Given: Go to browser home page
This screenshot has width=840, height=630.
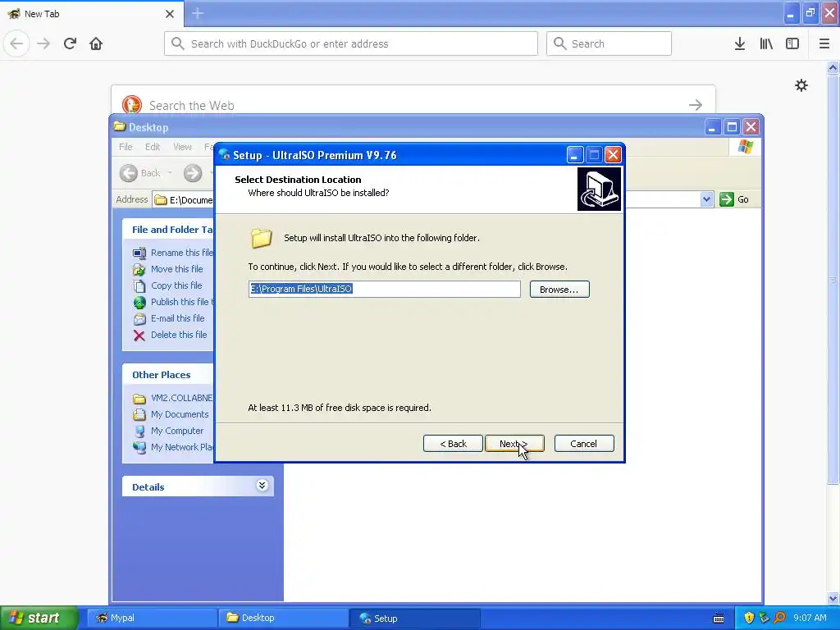Looking at the screenshot, I should tap(96, 43).
